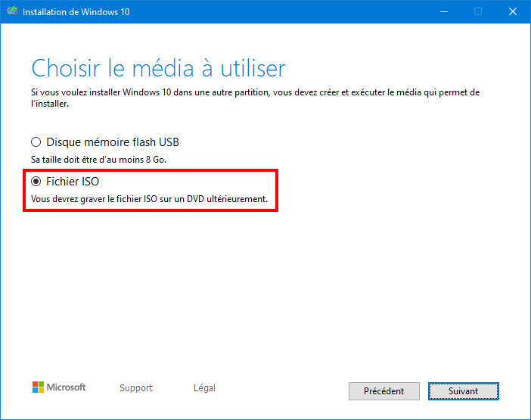531x420 pixels.
Task: Select the Fichier ISO radio button
Action: click(x=36, y=182)
